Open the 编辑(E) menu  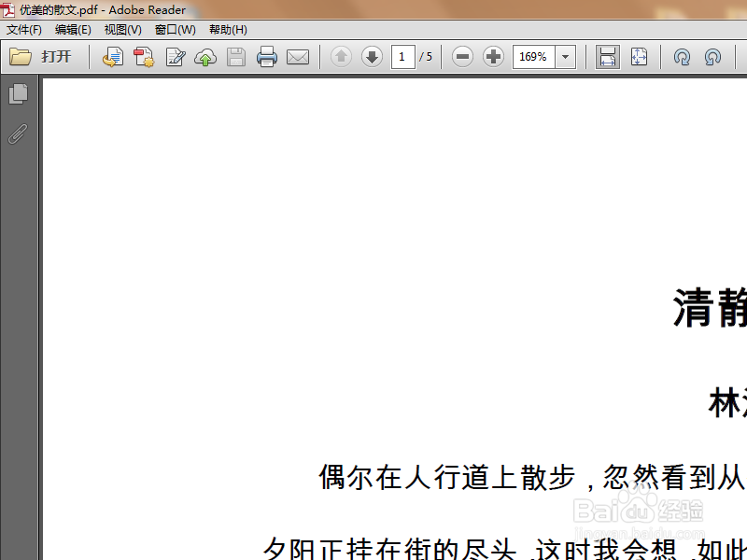point(73,30)
